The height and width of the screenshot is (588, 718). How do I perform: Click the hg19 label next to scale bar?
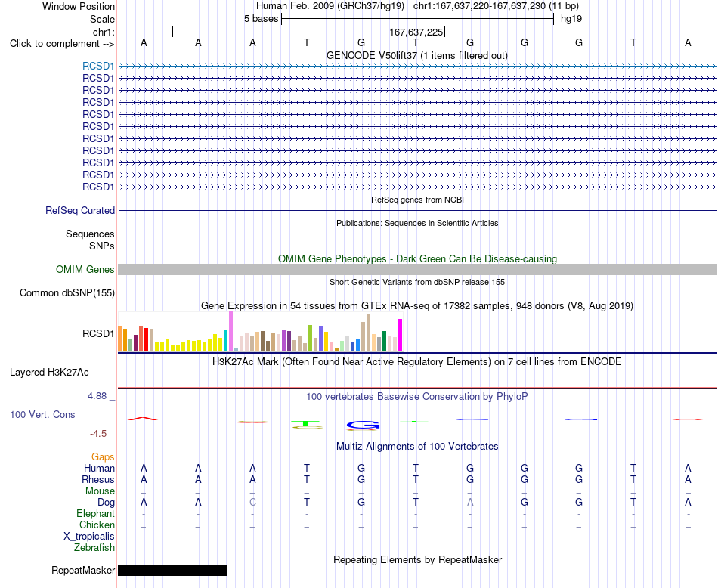coord(571,19)
